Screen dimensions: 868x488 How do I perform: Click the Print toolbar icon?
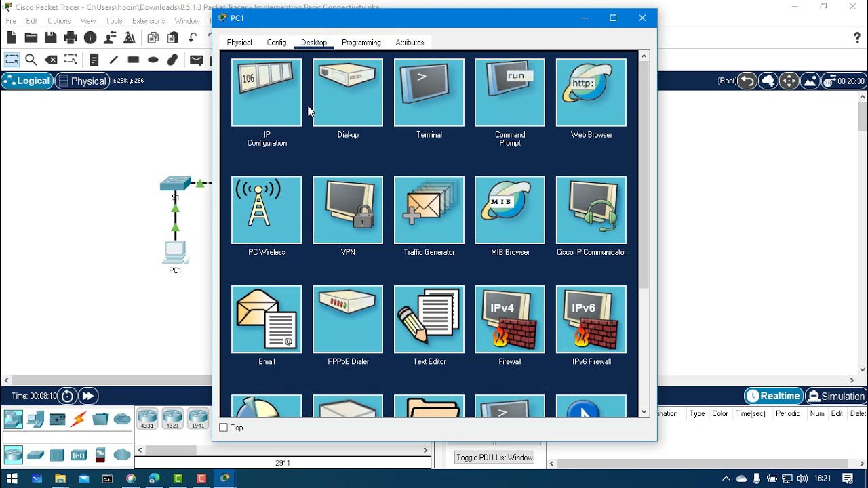[71, 38]
